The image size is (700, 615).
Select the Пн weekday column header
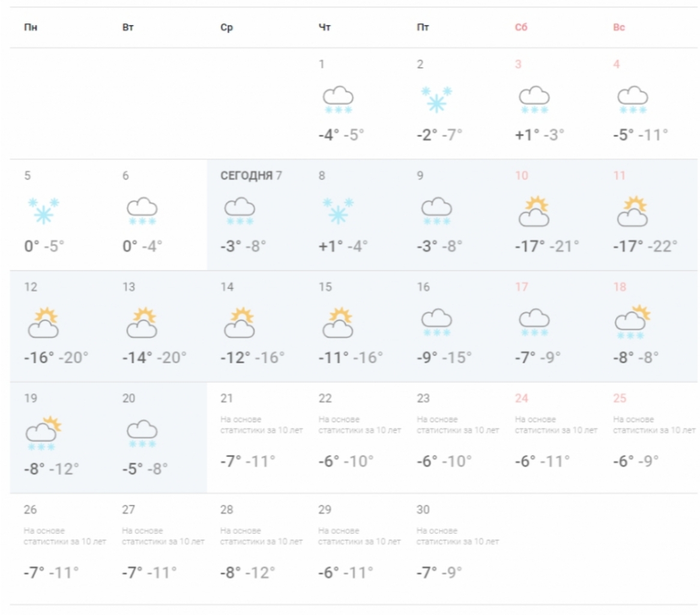pos(31,27)
